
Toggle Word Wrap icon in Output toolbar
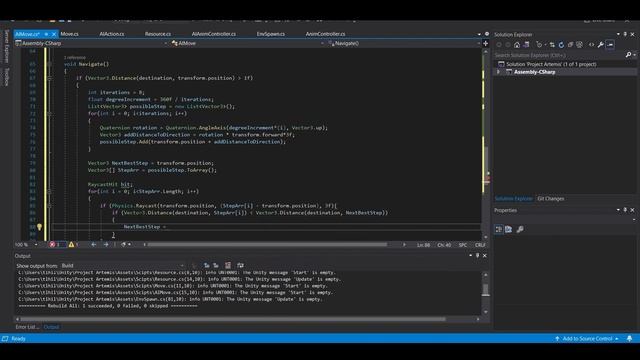pos(240,266)
